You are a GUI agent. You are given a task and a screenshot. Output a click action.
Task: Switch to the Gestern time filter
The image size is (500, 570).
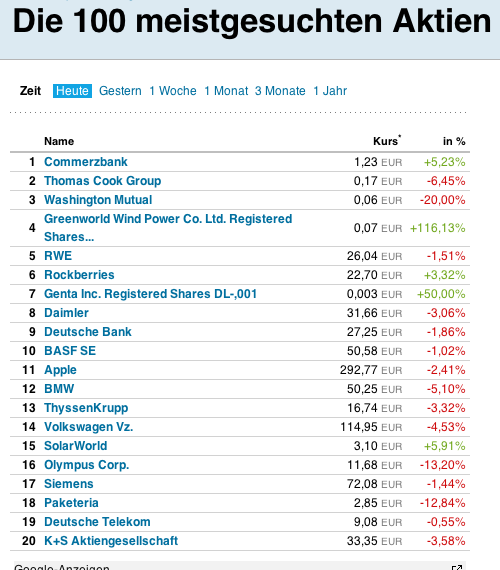click(120, 91)
